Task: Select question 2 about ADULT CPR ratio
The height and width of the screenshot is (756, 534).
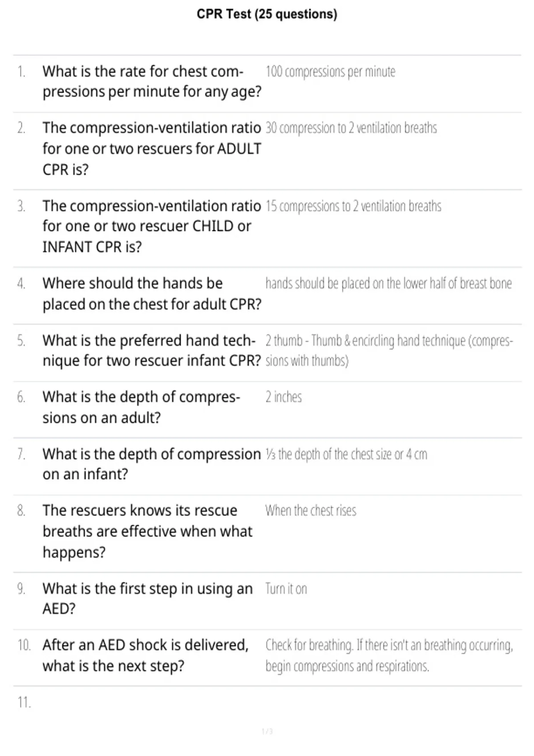Action: [x=152, y=149]
